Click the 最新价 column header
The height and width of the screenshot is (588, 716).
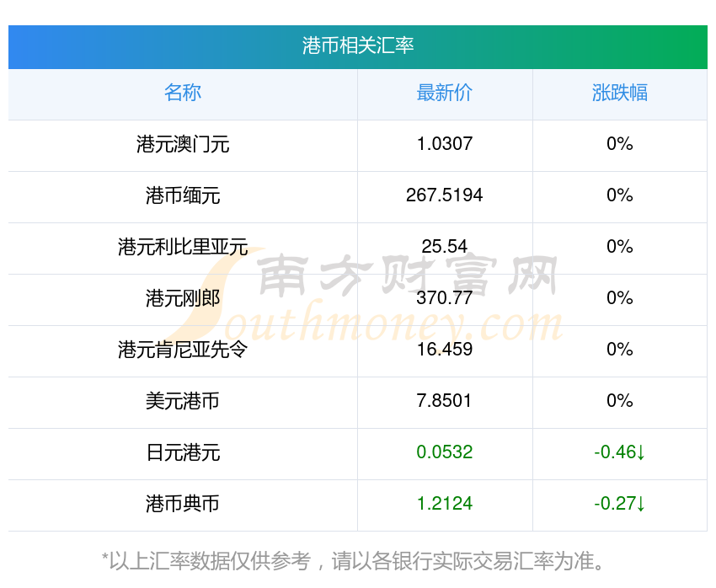click(444, 93)
